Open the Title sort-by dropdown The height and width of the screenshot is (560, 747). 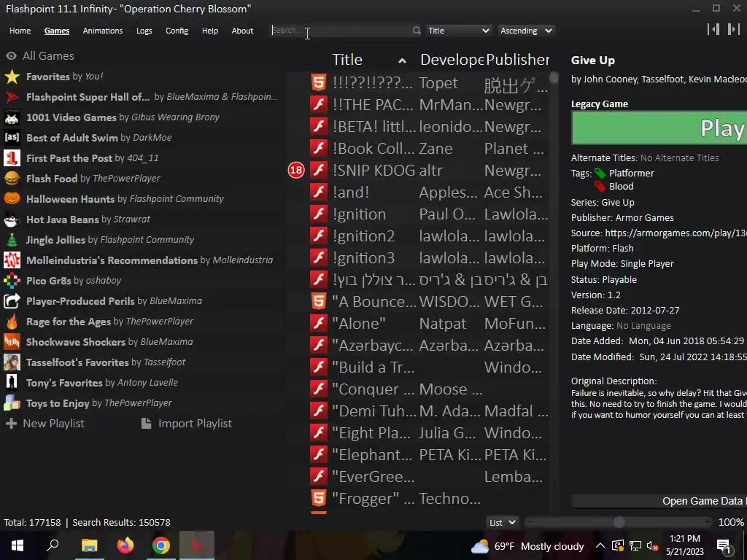point(458,31)
